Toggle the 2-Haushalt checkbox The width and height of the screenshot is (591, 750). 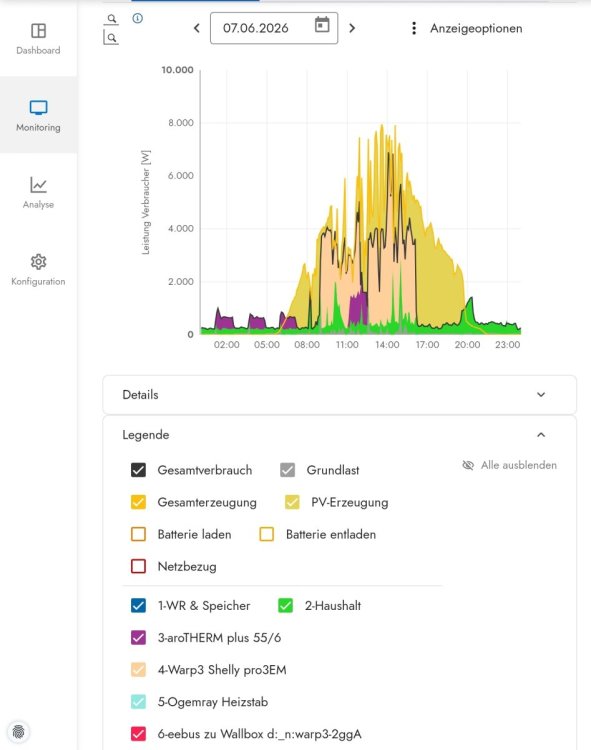(x=285, y=606)
